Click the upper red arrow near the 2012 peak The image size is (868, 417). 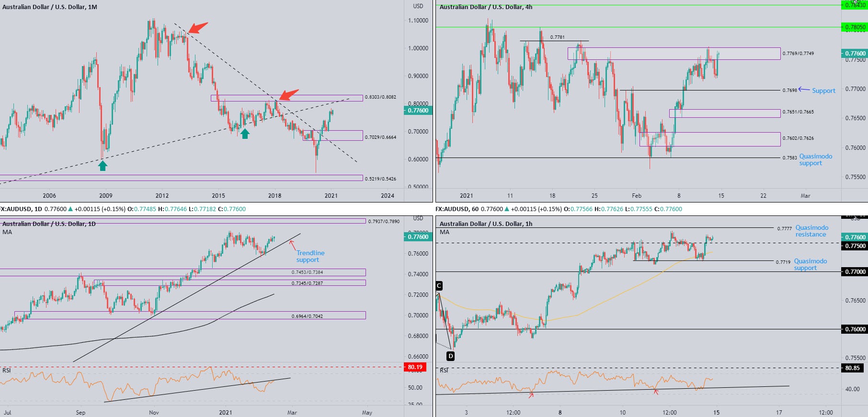point(198,28)
